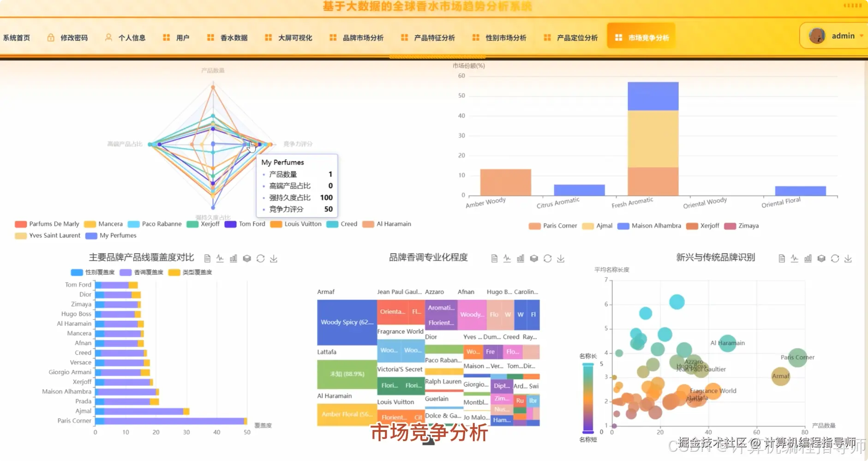The width and height of the screenshot is (868, 461).
Task: Expand the Woody Spicy treemap node under Armaf
Action: [x=346, y=322]
